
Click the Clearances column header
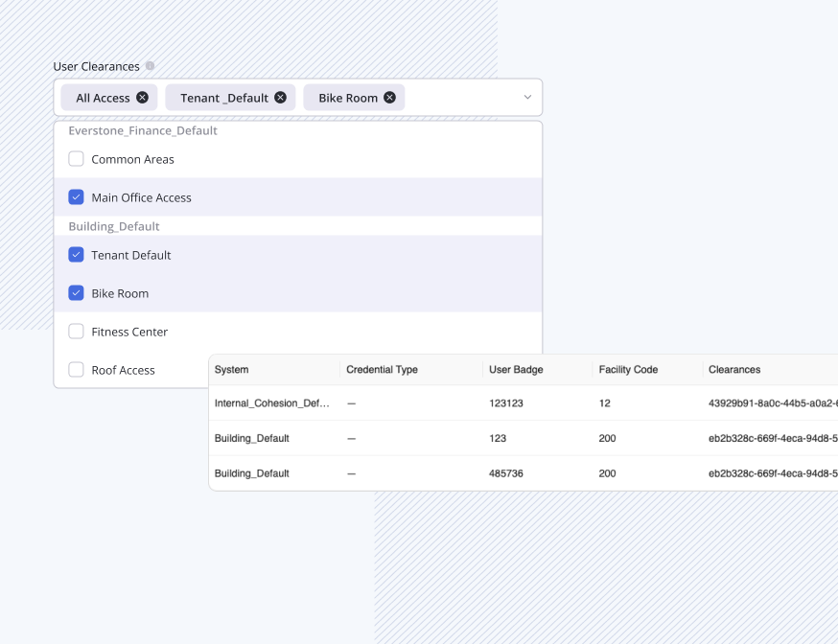click(734, 370)
